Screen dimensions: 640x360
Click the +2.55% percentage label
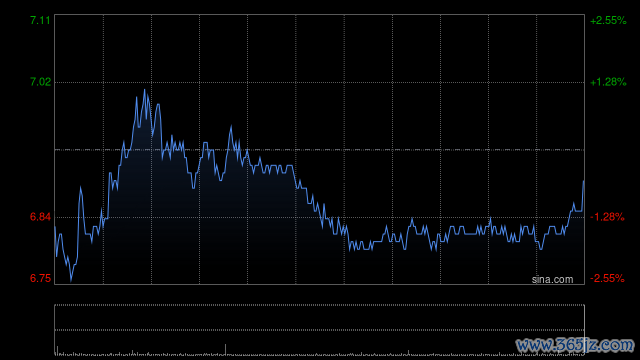(608, 20)
